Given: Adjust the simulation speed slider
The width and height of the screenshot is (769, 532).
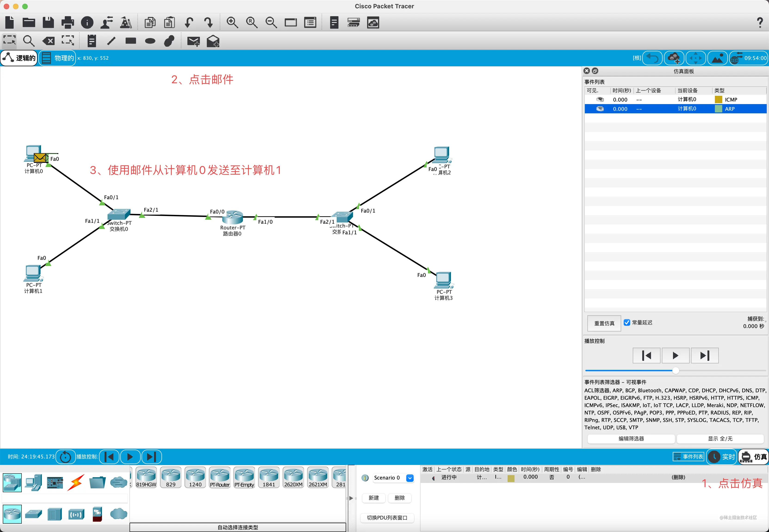Looking at the screenshot, I should [675, 370].
